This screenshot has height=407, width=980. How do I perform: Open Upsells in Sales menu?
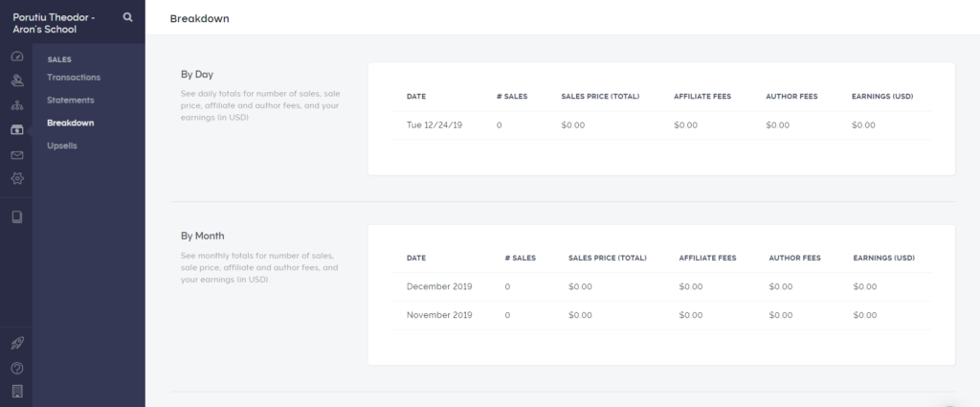click(x=62, y=146)
